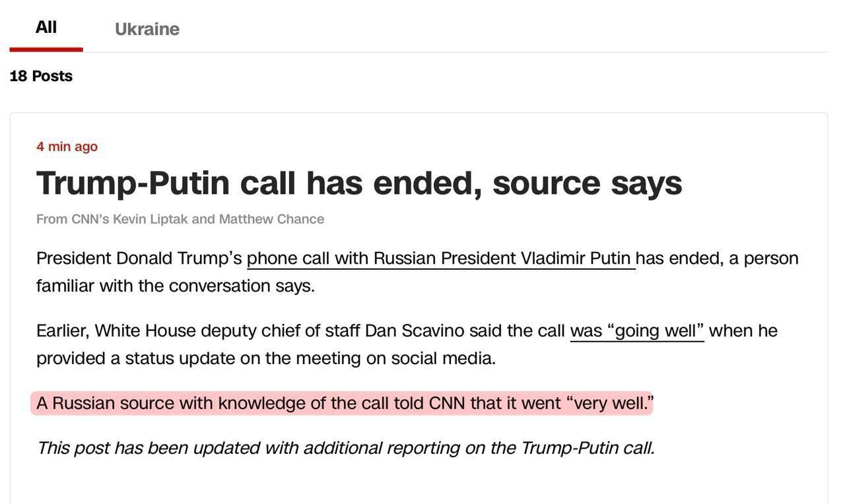Click the "4 min ago" timestamp
845x504 pixels.
pos(67,146)
